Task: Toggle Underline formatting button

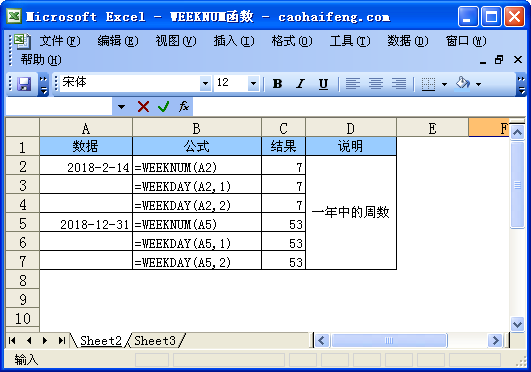Action: (x=323, y=84)
